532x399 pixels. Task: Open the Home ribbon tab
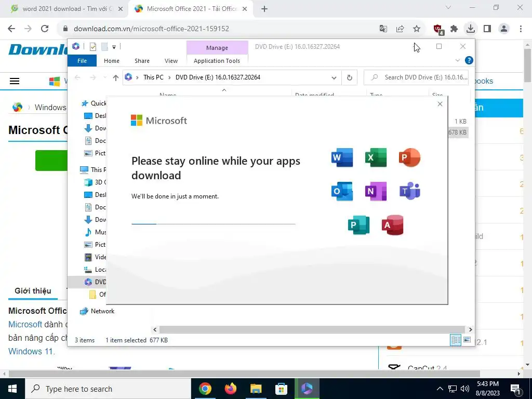112,61
